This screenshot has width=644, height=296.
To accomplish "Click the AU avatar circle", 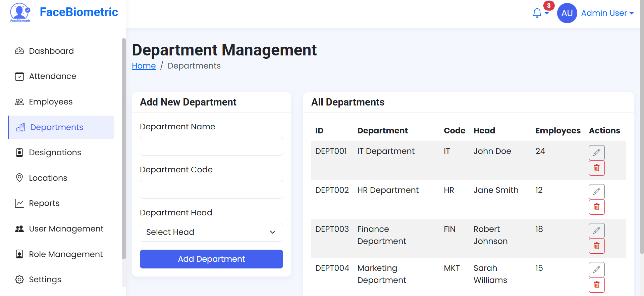I will (567, 13).
